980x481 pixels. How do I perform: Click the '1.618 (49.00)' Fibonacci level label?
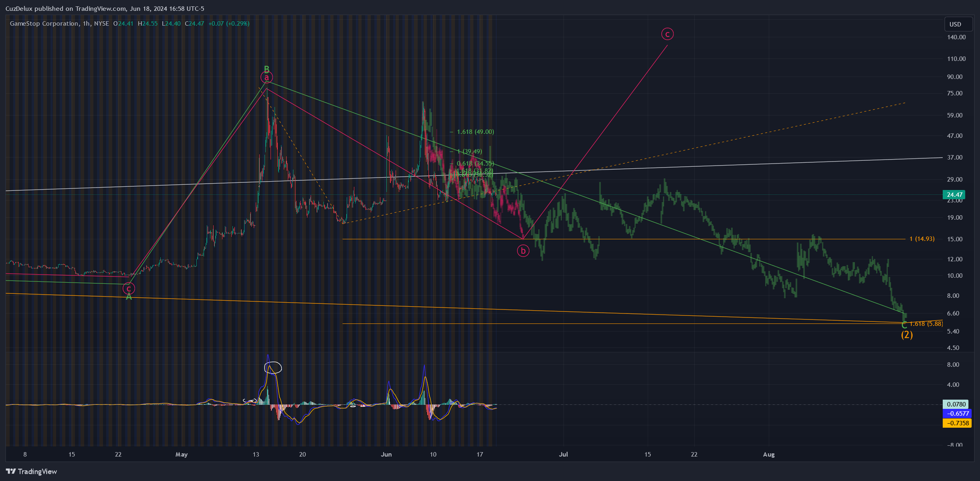(x=475, y=132)
